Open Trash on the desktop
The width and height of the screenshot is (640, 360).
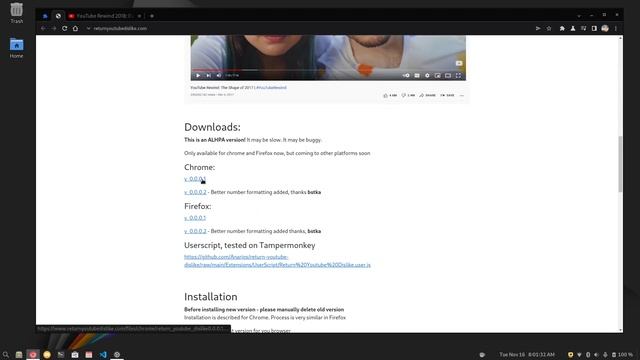pyautogui.click(x=17, y=12)
